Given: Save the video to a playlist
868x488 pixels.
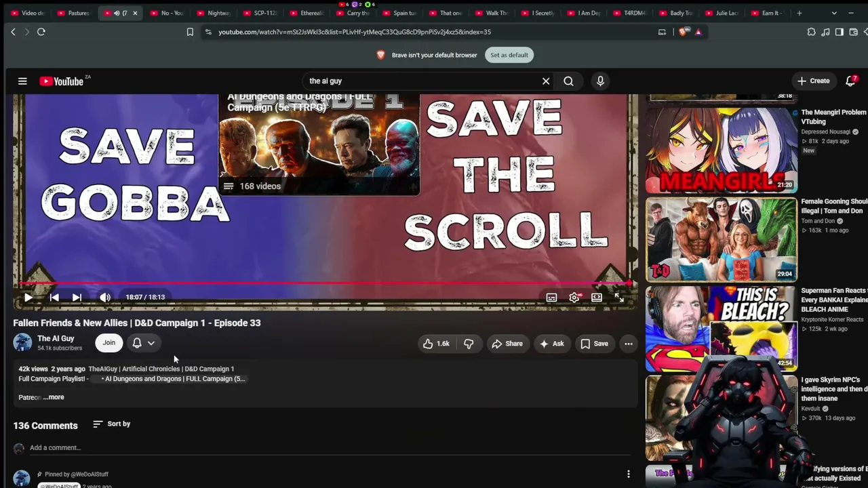Looking at the screenshot, I should point(594,344).
